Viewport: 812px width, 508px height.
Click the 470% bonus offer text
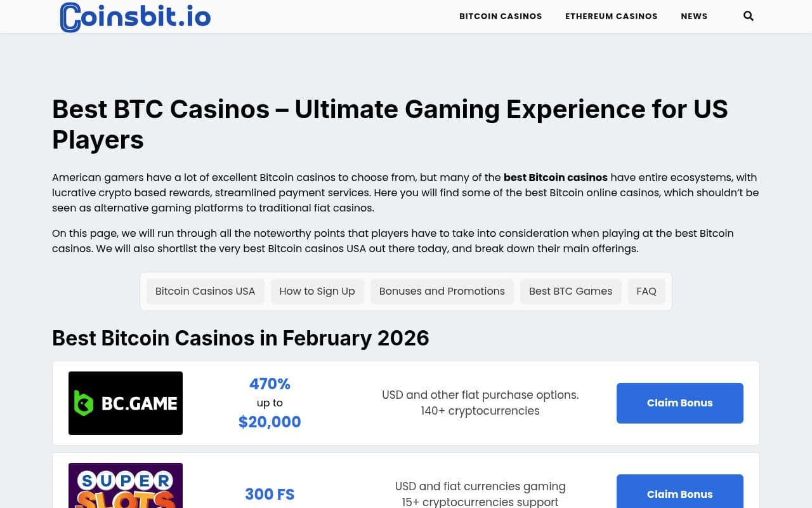270,384
